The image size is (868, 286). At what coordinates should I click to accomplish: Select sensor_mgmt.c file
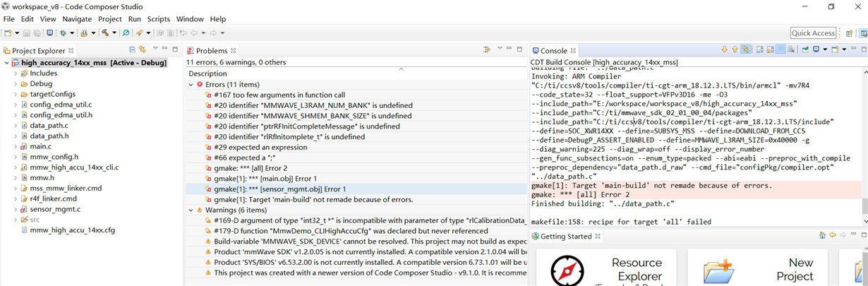pos(55,210)
